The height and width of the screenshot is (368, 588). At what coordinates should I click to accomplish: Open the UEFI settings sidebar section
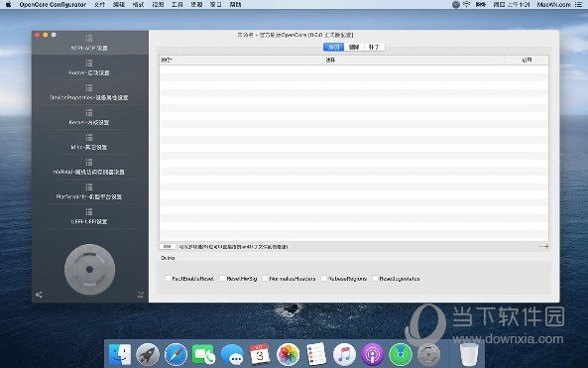pyautogui.click(x=89, y=216)
